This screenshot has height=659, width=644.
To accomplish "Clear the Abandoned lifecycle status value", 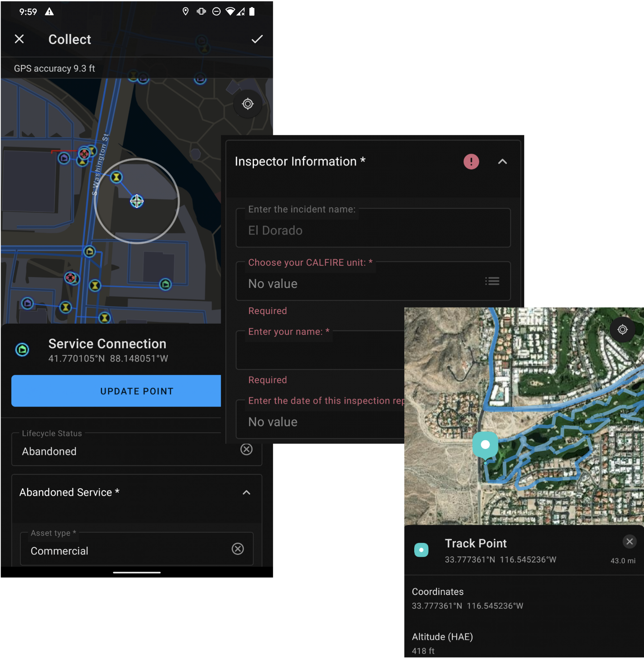I will click(x=247, y=449).
